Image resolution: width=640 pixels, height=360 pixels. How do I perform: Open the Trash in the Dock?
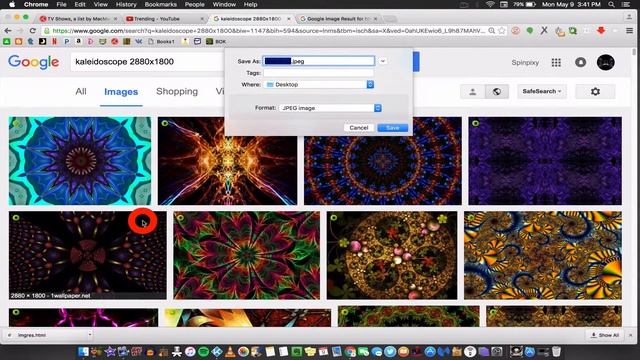point(556,351)
